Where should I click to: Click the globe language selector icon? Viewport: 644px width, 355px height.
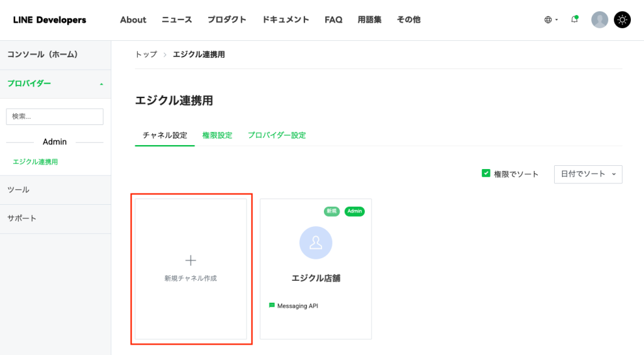[548, 19]
